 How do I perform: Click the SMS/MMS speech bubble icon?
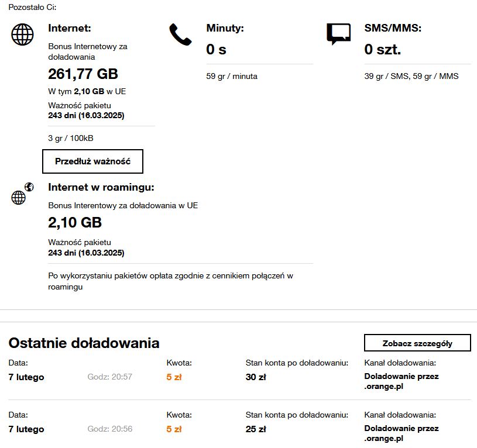(x=338, y=34)
